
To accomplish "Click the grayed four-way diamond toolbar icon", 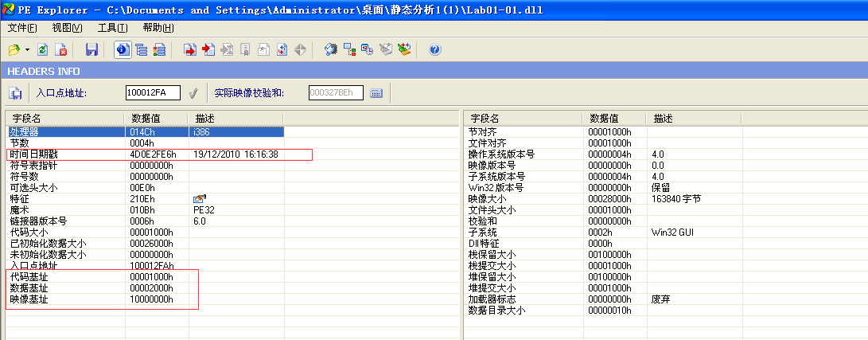I will click(x=300, y=50).
